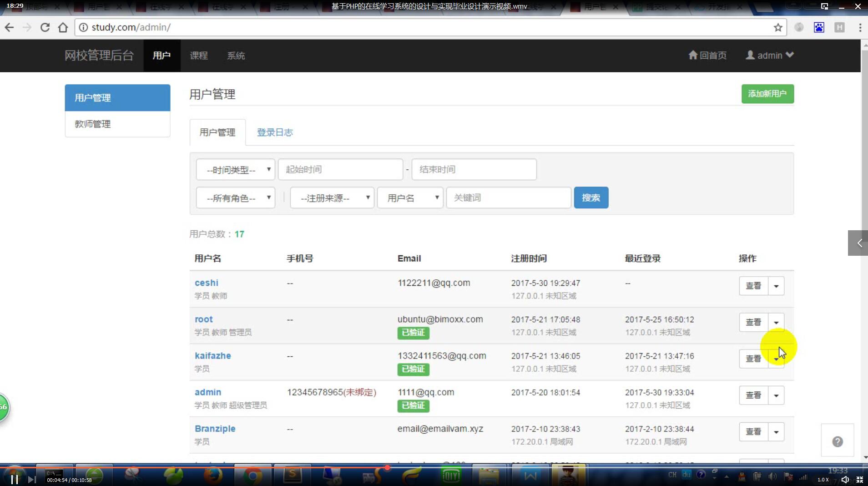Select the 用户 top navigation item
The image size is (868, 486).
tap(162, 56)
